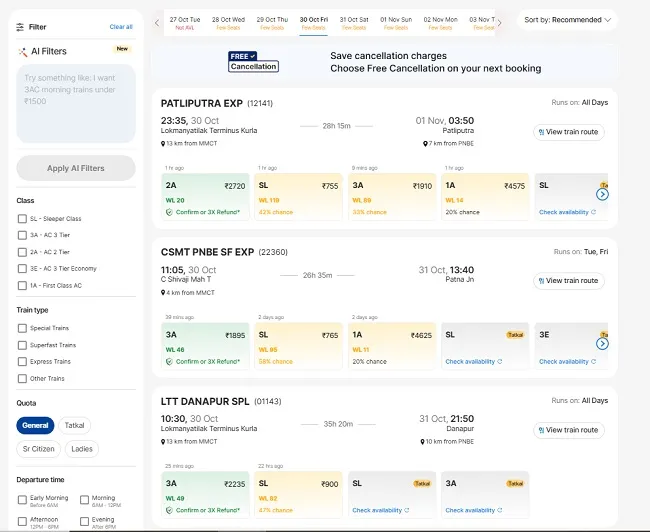
Task: View train route for LTT Danapur SPL
Action: point(569,430)
